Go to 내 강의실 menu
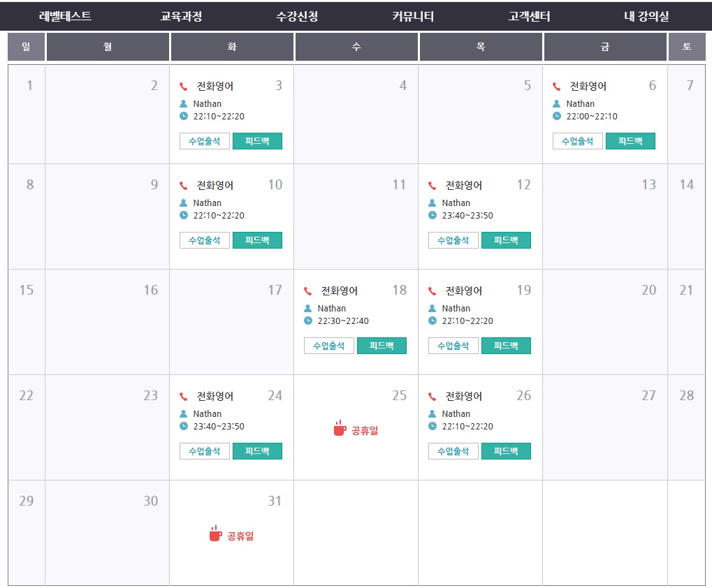The image size is (712, 588). tap(646, 17)
